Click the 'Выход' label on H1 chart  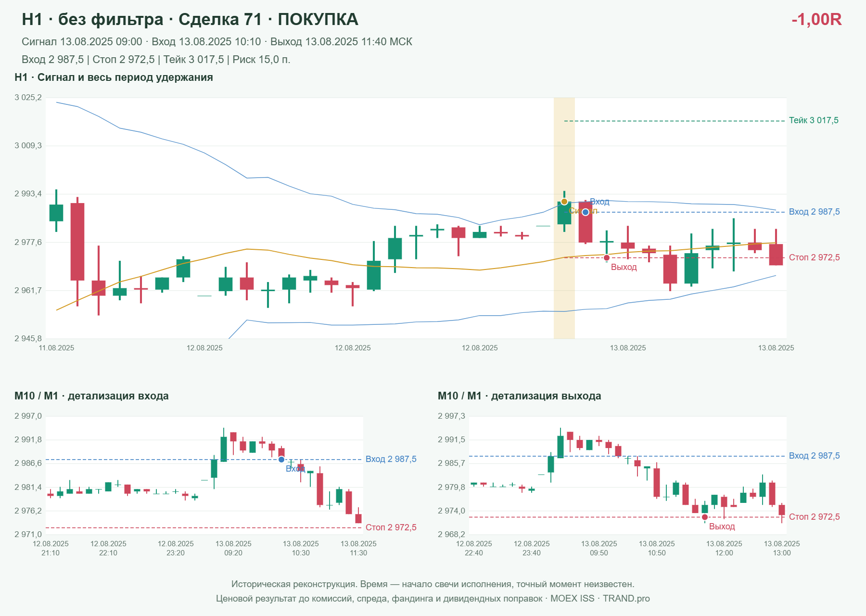point(624,267)
